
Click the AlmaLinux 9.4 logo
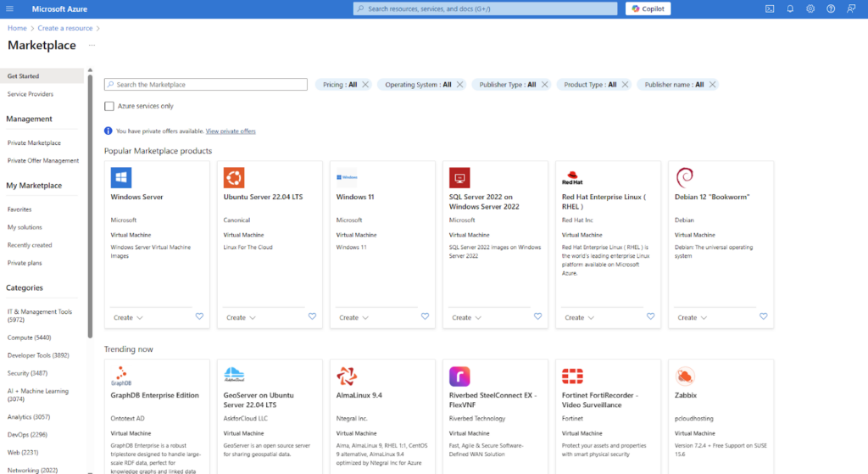[x=347, y=376]
